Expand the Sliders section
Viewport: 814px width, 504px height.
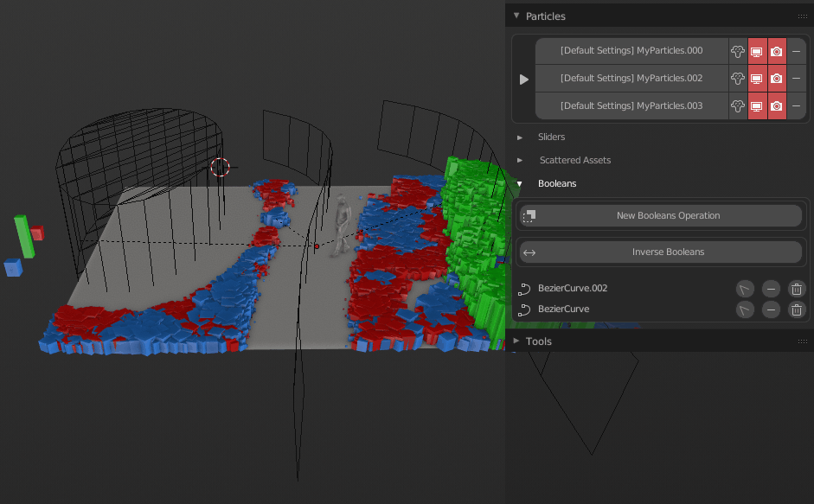pos(521,137)
